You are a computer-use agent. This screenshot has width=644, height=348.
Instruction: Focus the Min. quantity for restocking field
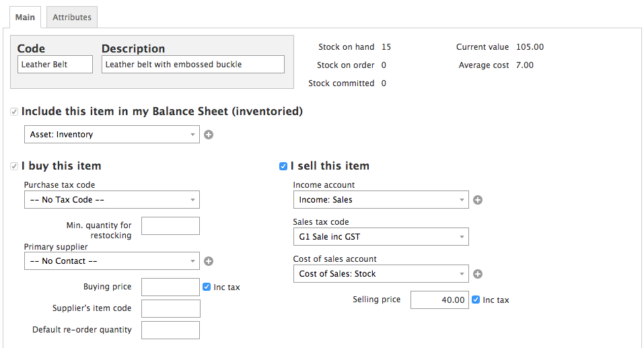click(x=170, y=225)
